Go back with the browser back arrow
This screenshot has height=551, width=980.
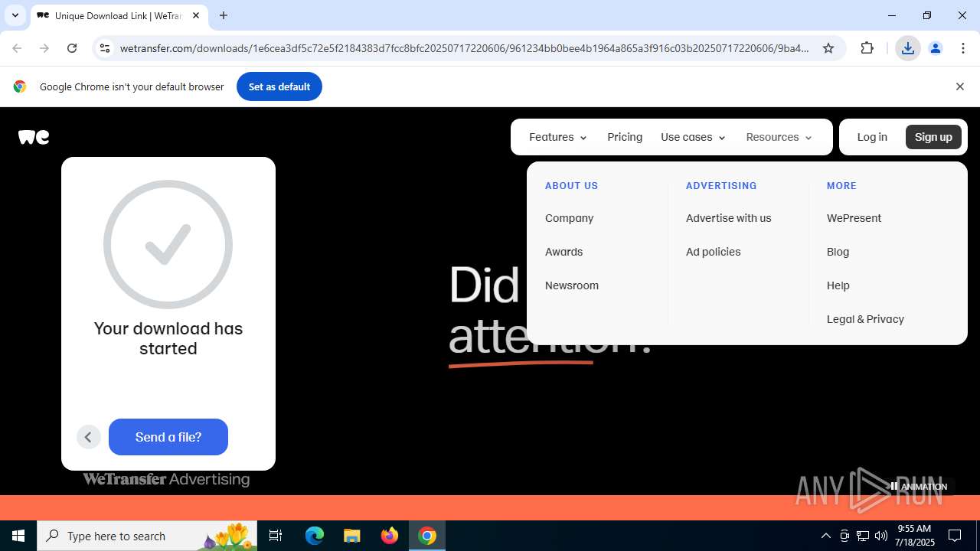click(17, 48)
